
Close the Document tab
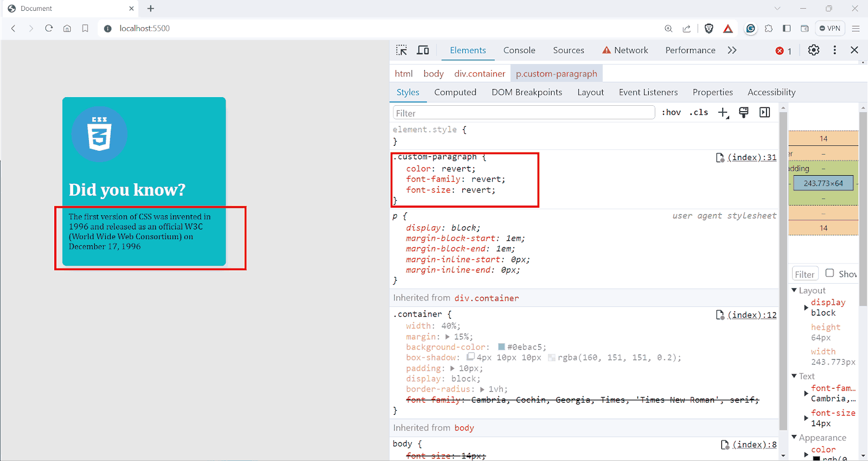point(131,8)
